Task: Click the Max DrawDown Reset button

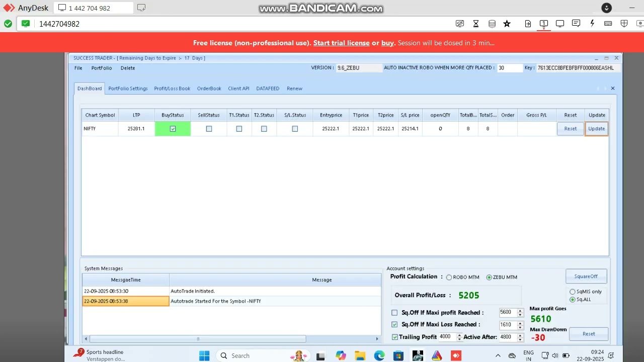Action: [589, 334]
